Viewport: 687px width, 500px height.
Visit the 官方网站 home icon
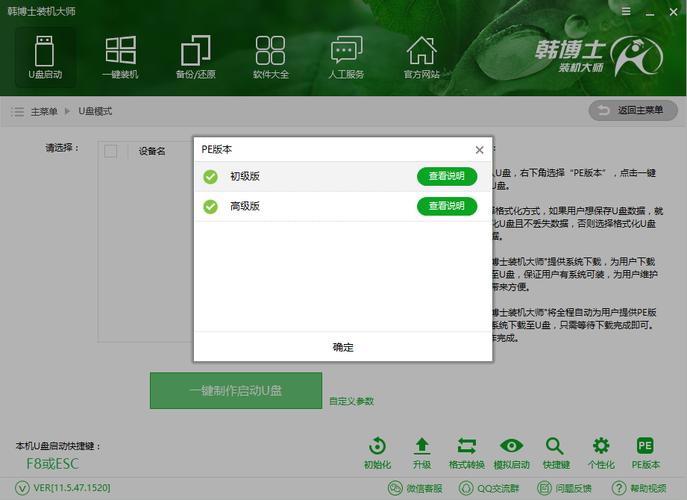[x=421, y=57]
